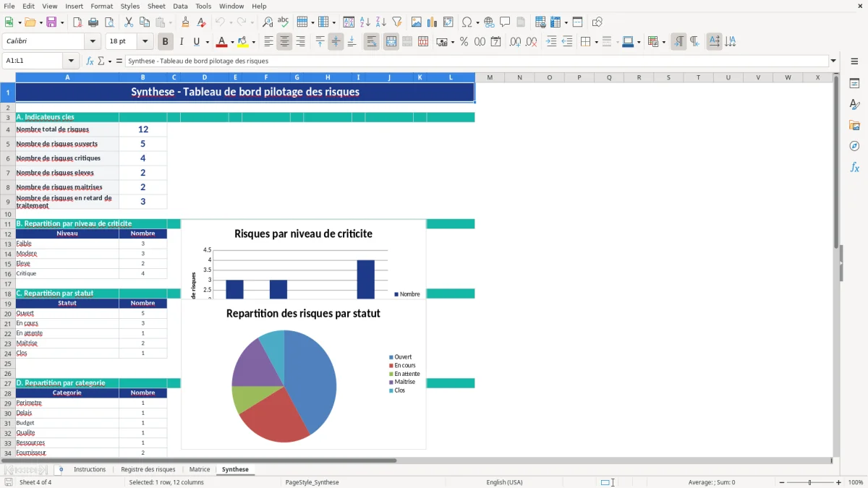Screen dimensions: 868x488
Task: Format cells as percent
Action: tap(464, 42)
